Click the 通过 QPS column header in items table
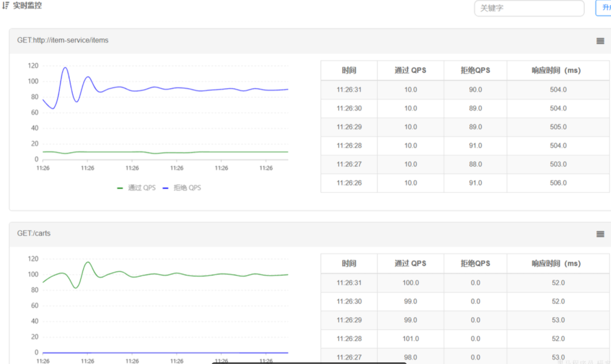Viewport: 611px width, 364px height. pos(411,70)
